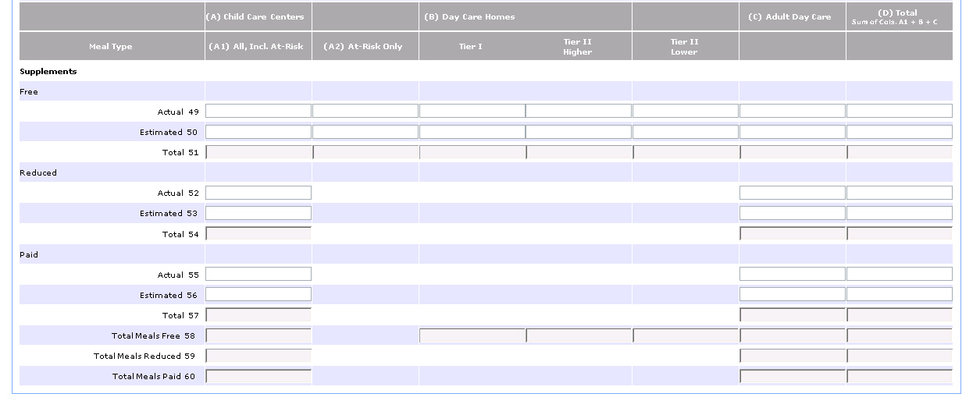The height and width of the screenshot is (408, 980).
Task: Focus Reduced Total 54 box in A1 column
Action: 258,233
